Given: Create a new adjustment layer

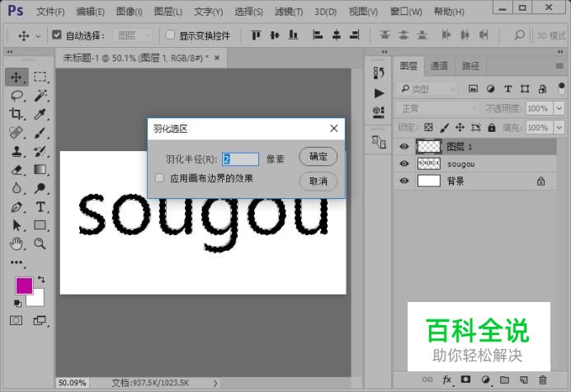Looking at the screenshot, I should (x=485, y=380).
